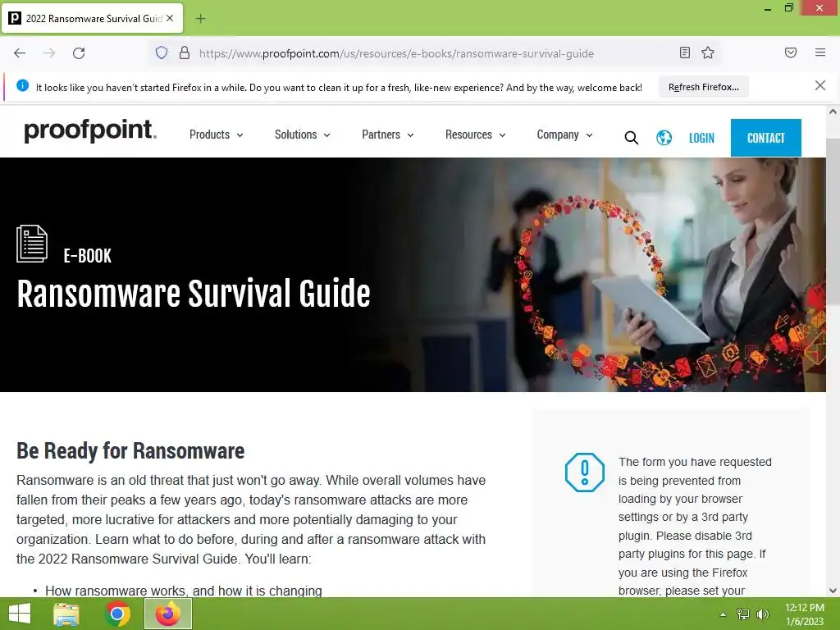The height and width of the screenshot is (630, 840).
Task: Expand the Solutions menu
Action: point(302,135)
